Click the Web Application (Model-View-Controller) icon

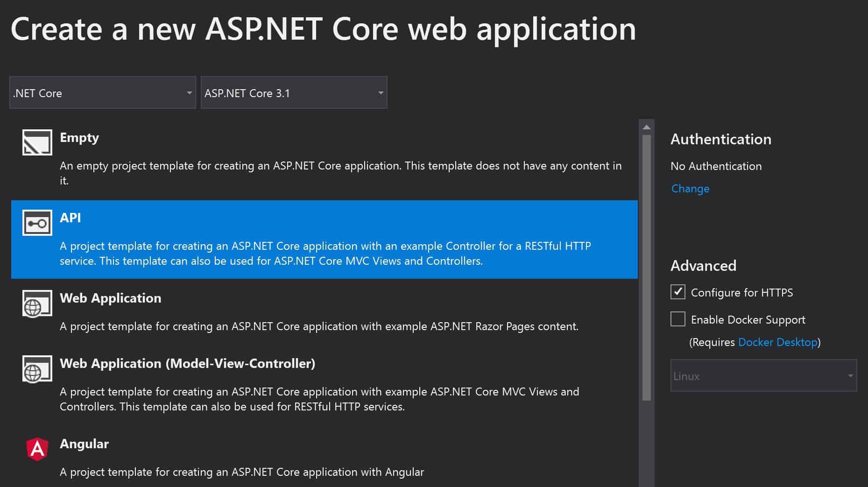point(37,368)
